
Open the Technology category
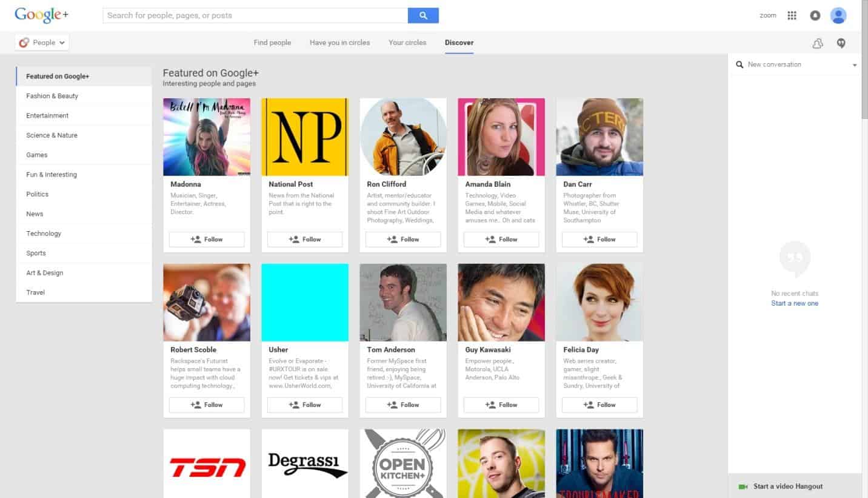pyautogui.click(x=84, y=234)
